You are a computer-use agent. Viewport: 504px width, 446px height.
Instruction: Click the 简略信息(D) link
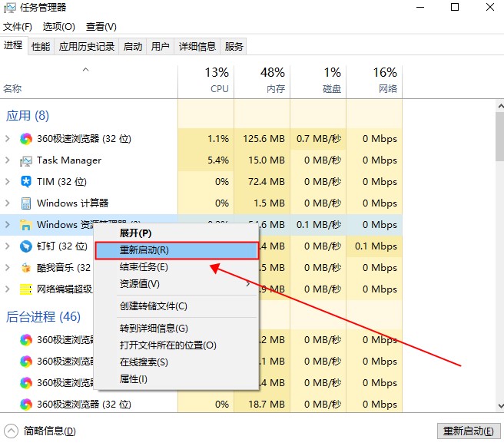pos(49,431)
